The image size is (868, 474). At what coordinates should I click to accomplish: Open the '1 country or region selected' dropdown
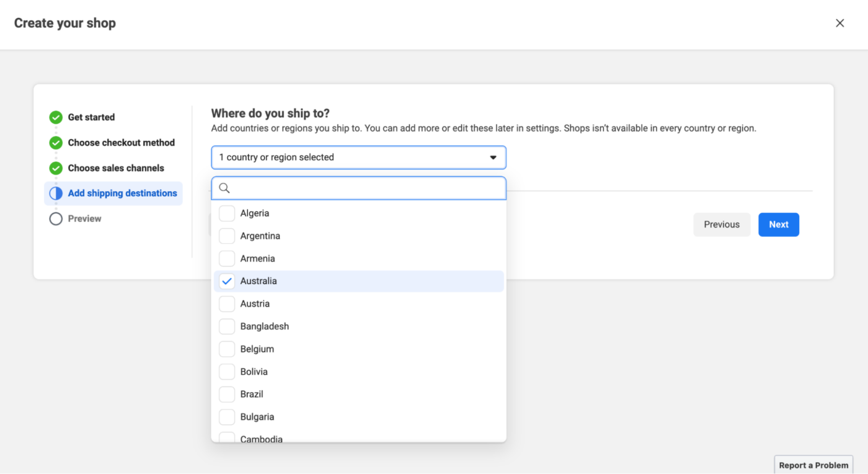point(358,157)
